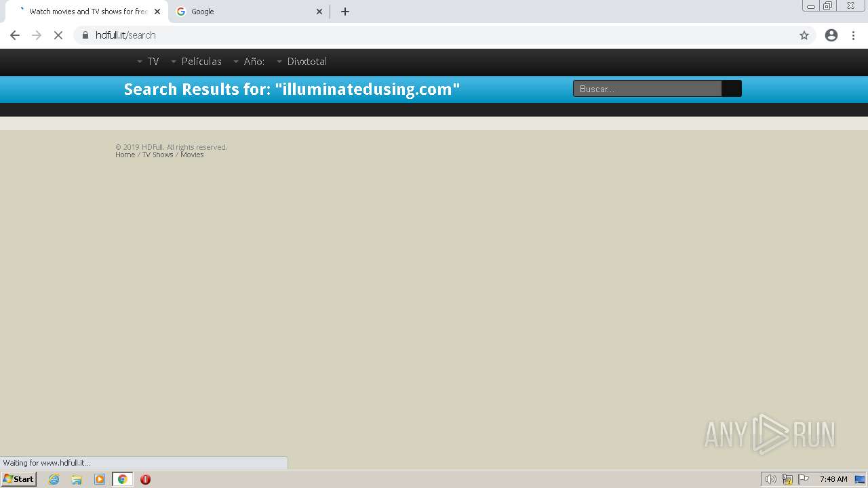Open the Divxtotal dropdown menu
The height and width of the screenshot is (488, 868).
pyautogui.click(x=302, y=62)
